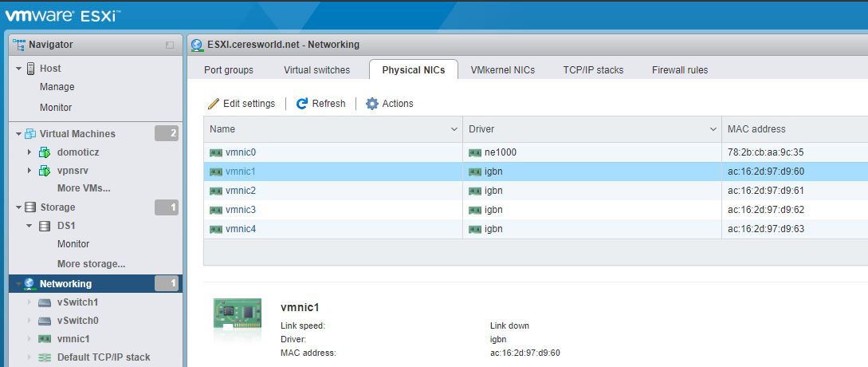This screenshot has height=367, width=868.
Task: Open the Name column dropdown arrow
Action: coord(453,129)
